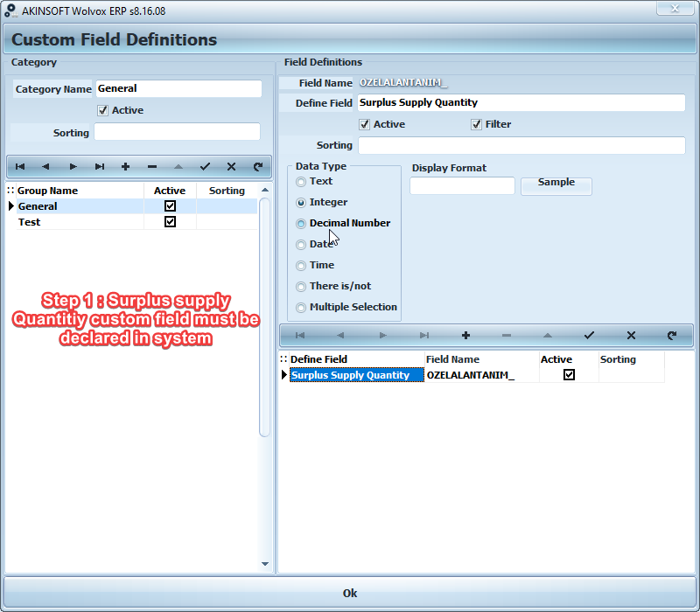Click the Define Field input box
Screen dimensions: 700x612
click(x=521, y=102)
